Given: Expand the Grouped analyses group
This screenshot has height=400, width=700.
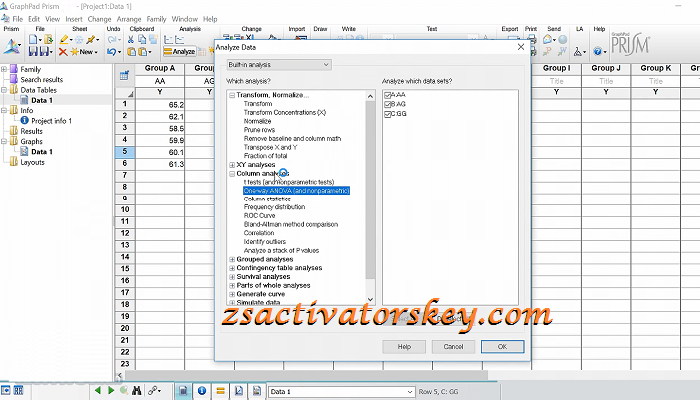Looking at the screenshot, I should click(x=232, y=259).
